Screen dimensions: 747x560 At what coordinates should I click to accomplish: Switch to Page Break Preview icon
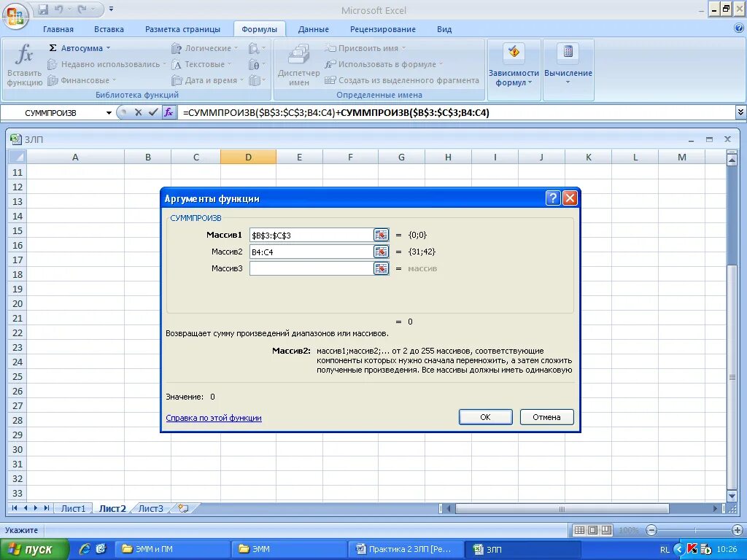tap(606, 530)
